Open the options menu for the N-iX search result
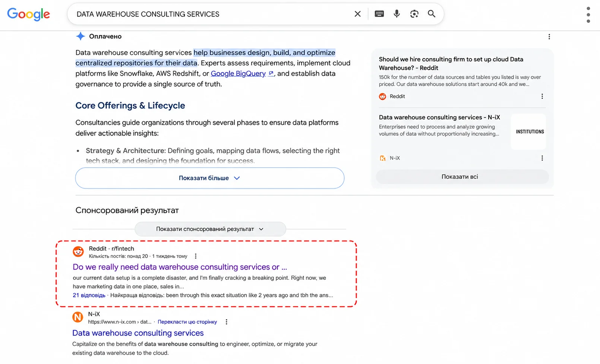The width and height of the screenshot is (600, 364). tap(226, 322)
